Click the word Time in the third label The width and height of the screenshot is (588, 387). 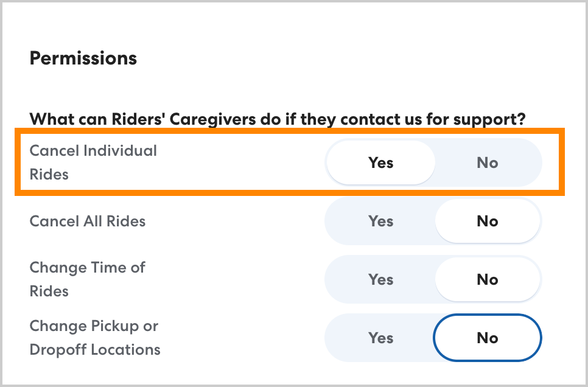[106, 268]
